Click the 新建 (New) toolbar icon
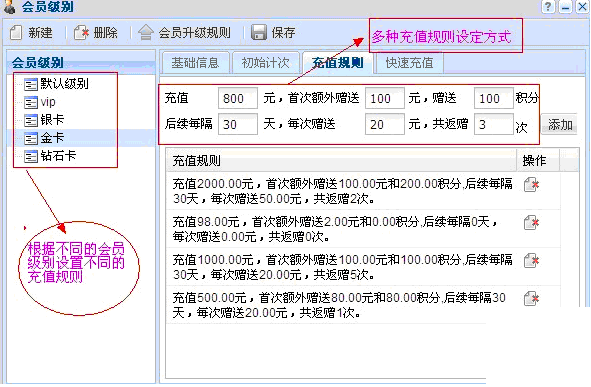Image resolution: width=591 pixels, height=387 pixels. click(x=16, y=33)
